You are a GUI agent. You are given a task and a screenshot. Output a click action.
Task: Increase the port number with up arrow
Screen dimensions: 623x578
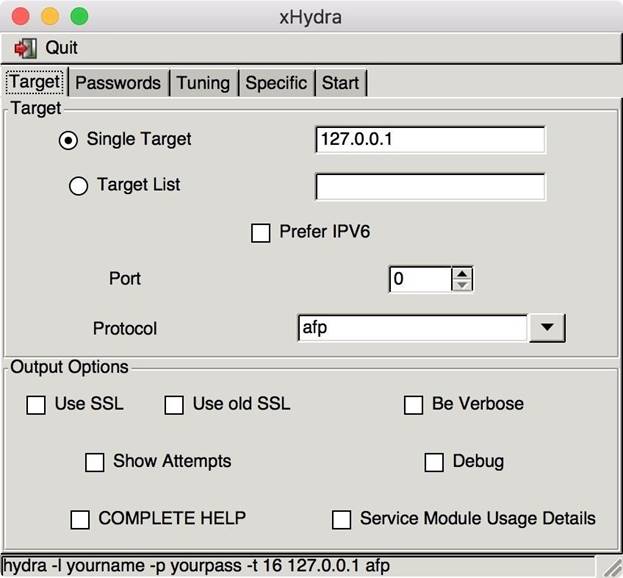(x=461, y=273)
